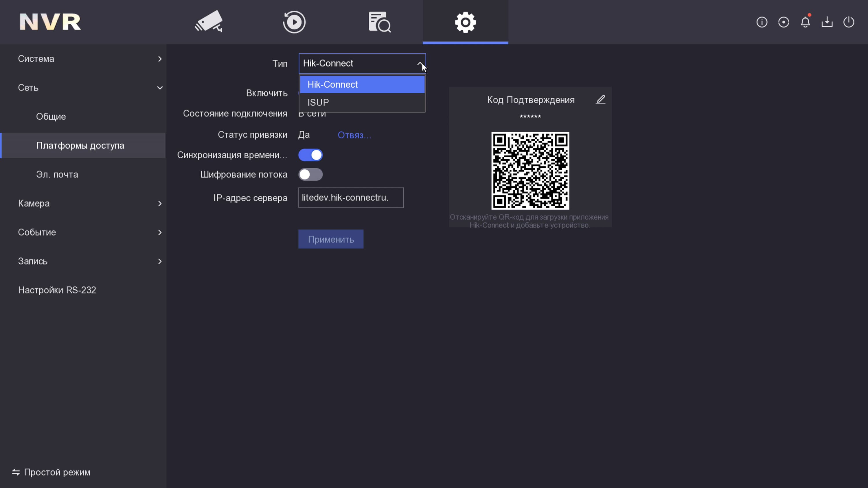
Task: Open the playback icon in top bar
Action: [294, 22]
